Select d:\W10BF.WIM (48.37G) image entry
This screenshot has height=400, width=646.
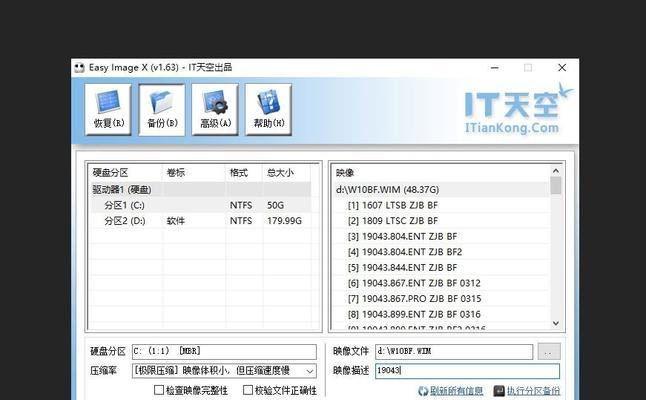(x=442, y=189)
